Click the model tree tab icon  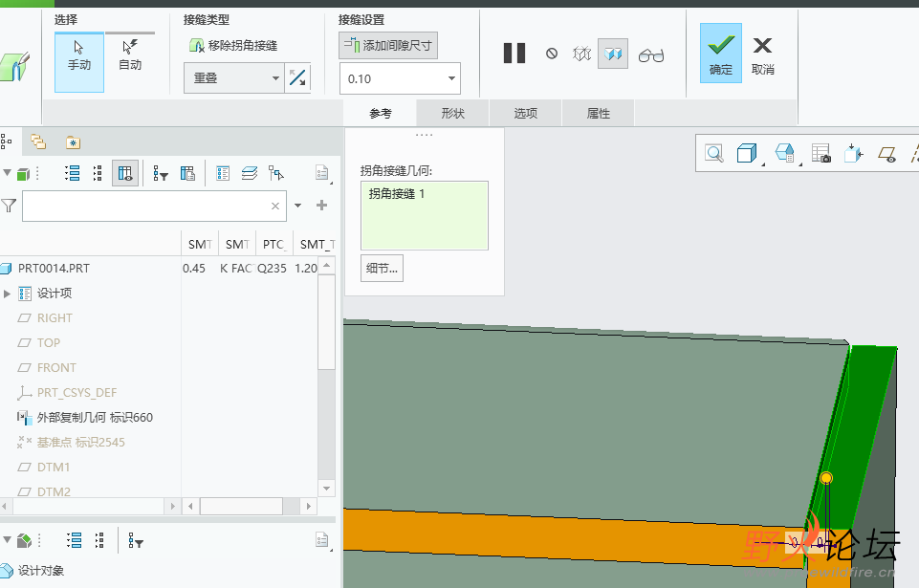coord(6,142)
